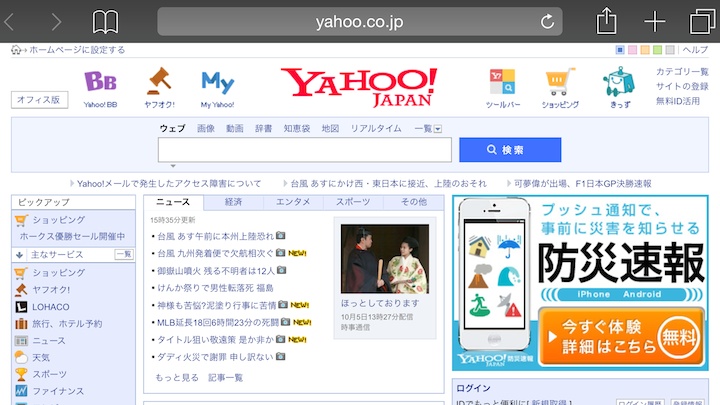Select the blue theme color swatch
Viewport: 720px width, 405px height.
point(619,50)
